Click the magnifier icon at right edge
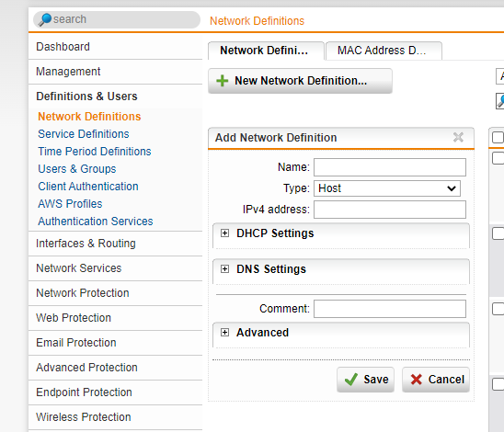Screen dimensions: 504x432 point(500,101)
